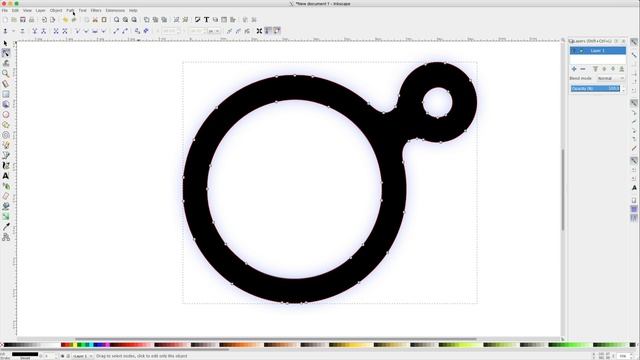Toggle show path outline button

(277, 31)
